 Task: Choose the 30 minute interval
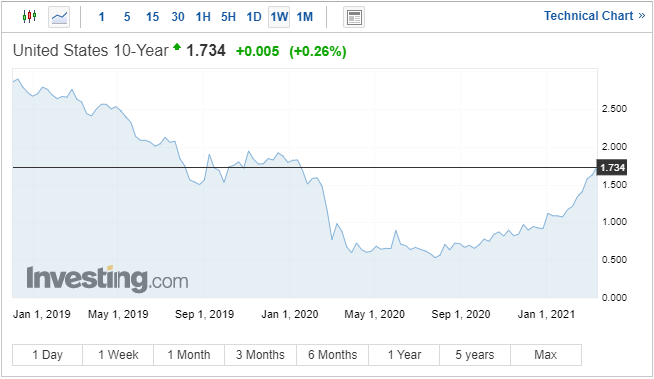coord(178,17)
